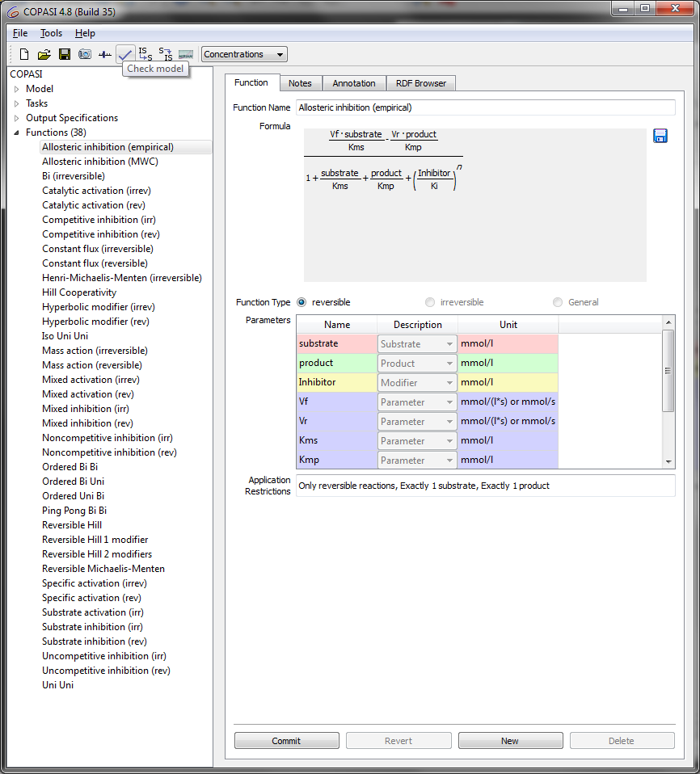700x774 pixels.
Task: Choose the General function type option
Action: coord(558,302)
